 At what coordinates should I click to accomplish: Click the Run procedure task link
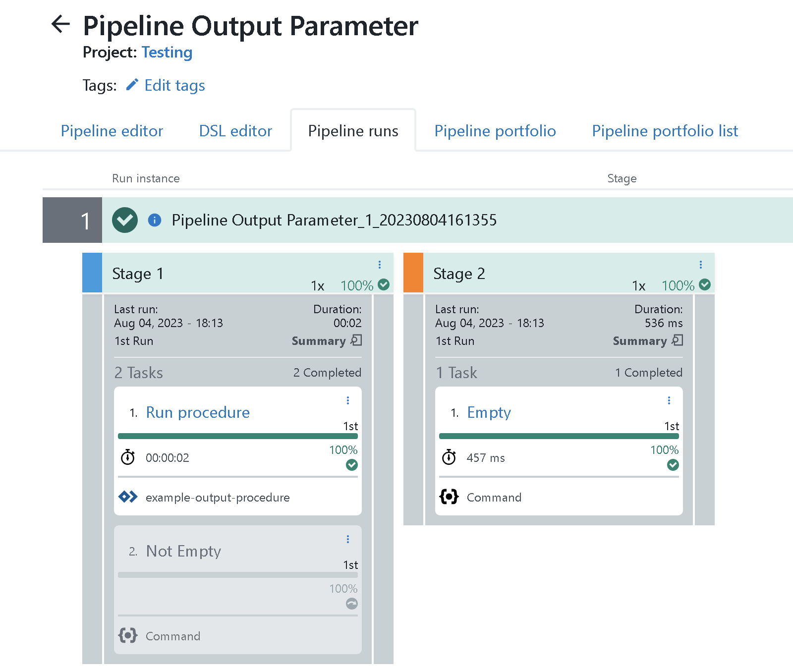click(198, 412)
